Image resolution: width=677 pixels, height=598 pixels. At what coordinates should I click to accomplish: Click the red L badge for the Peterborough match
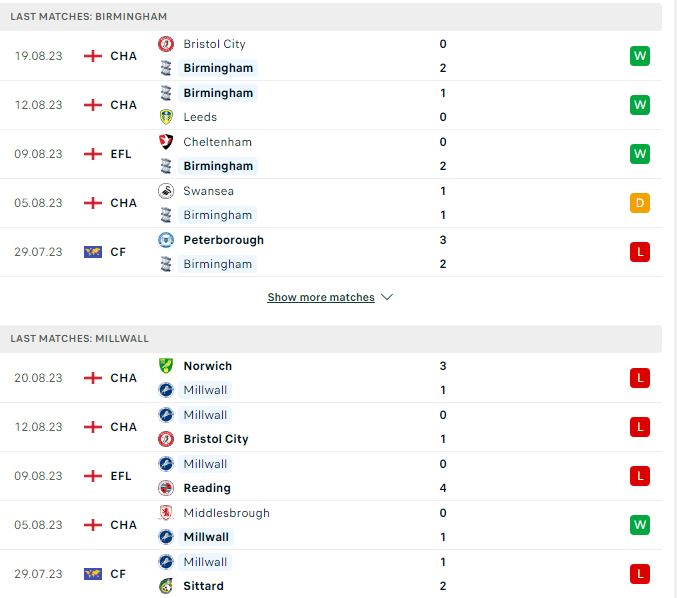pyautogui.click(x=639, y=252)
